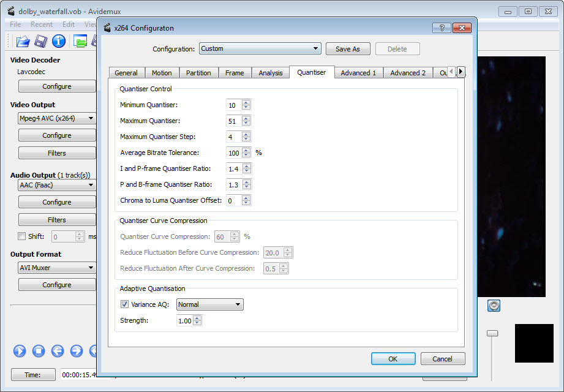Image resolution: width=564 pixels, height=392 pixels.
Task: Click the help question mark in dialog title
Action: (442, 28)
